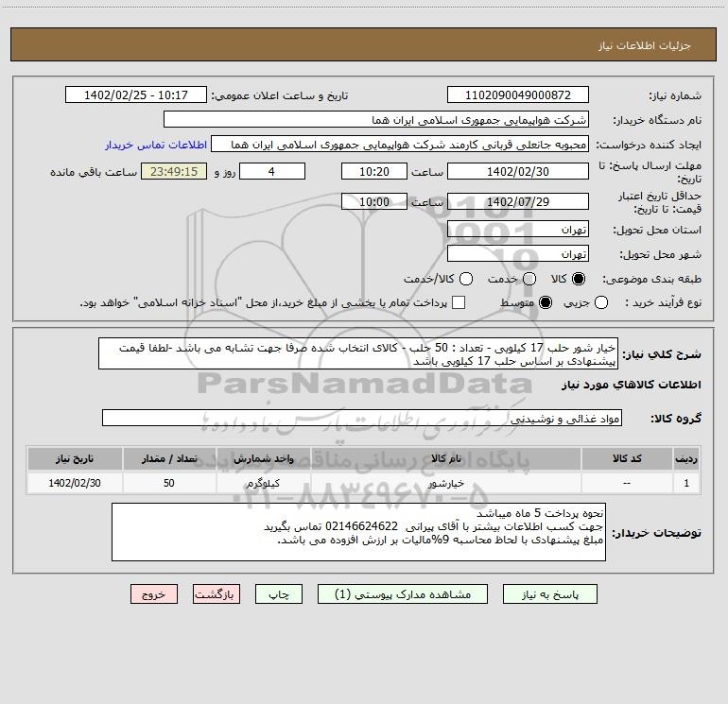Click the استان محل تحویل label

click(657, 230)
